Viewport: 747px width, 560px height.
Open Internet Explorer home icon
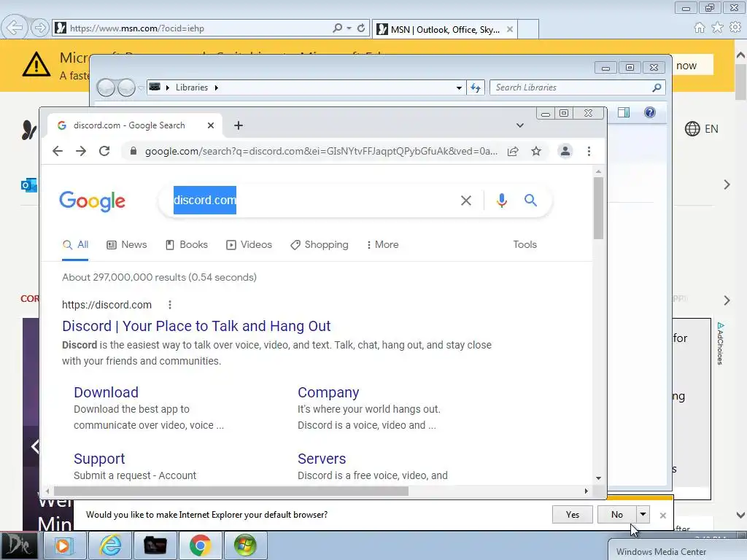[x=699, y=28]
